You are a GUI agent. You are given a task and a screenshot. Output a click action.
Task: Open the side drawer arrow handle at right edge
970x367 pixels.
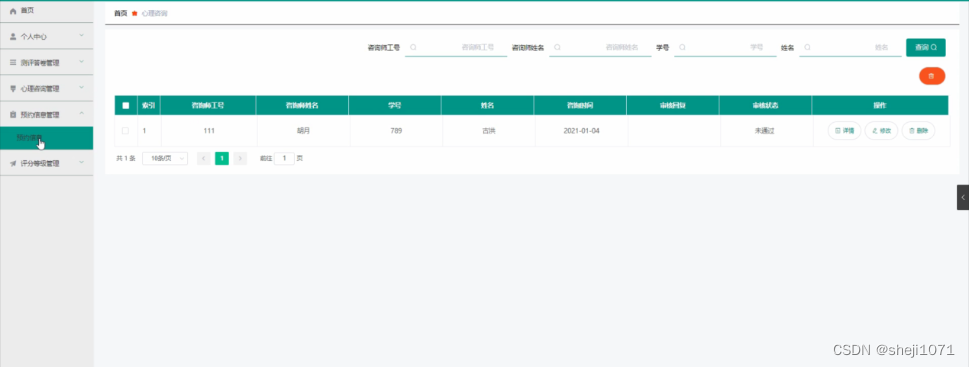point(963,197)
